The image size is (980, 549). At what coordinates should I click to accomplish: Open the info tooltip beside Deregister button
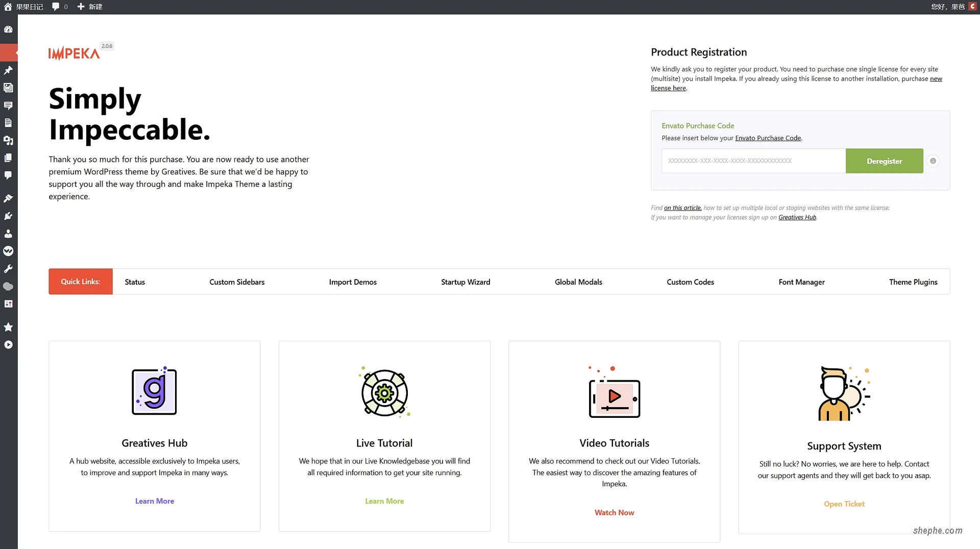pyautogui.click(x=934, y=161)
